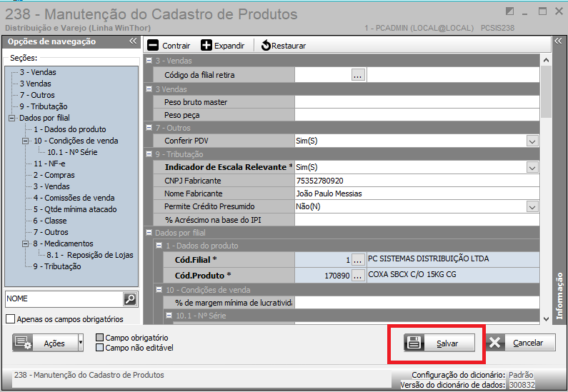Collapse the Dados por filial grid section
This screenshot has height=392, width=568.
coord(149,232)
